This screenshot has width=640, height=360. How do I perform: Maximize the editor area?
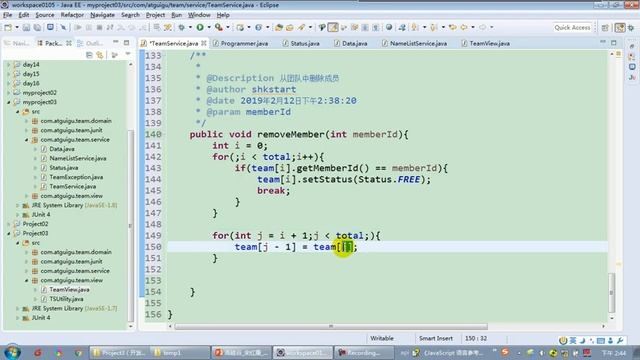point(613,42)
